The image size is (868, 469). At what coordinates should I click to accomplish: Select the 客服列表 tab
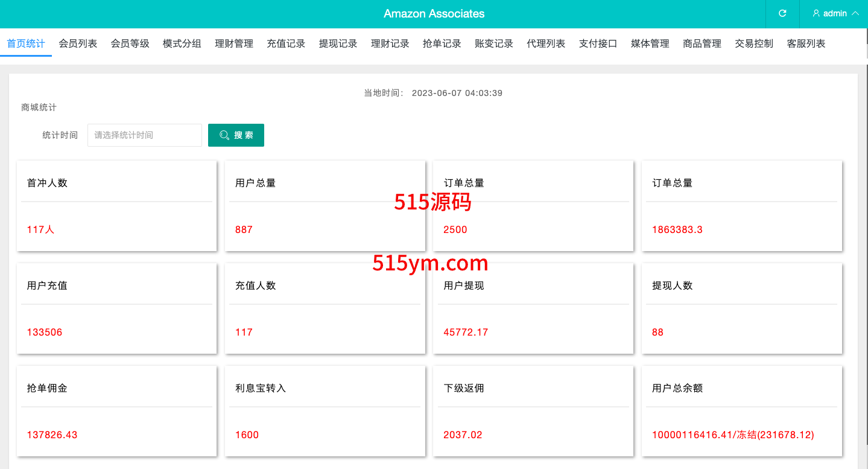806,43
